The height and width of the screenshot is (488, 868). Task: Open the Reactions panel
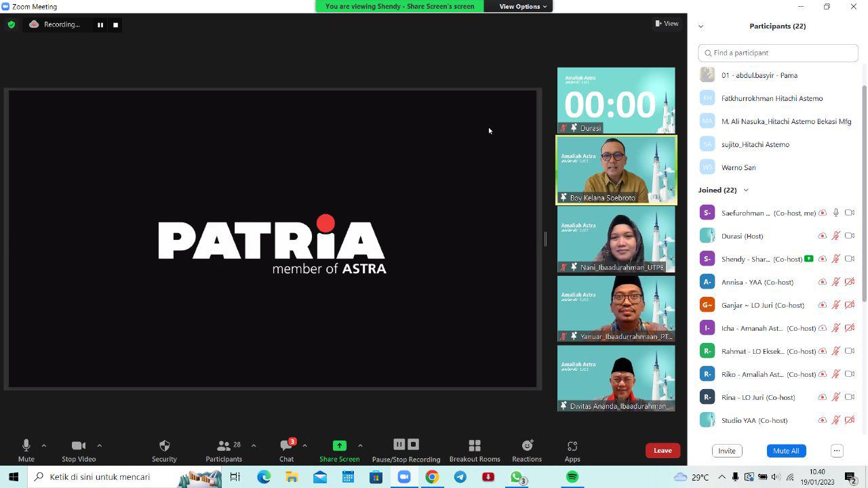coord(527,445)
